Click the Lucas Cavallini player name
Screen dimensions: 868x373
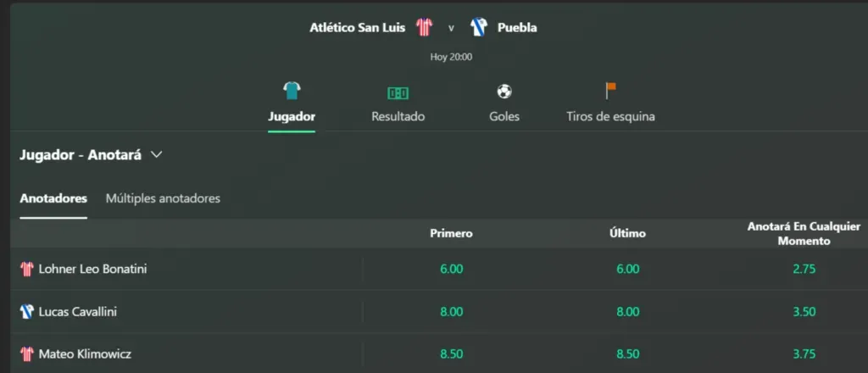78,312
